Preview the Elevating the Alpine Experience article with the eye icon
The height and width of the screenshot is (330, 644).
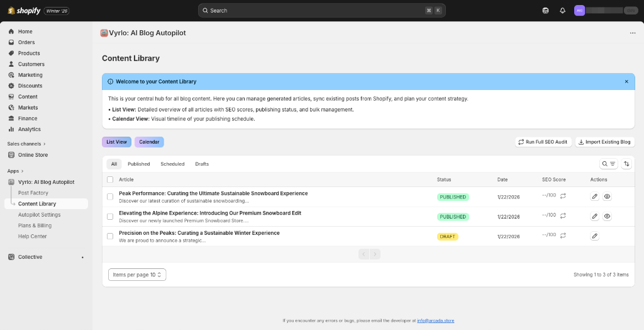[607, 217]
